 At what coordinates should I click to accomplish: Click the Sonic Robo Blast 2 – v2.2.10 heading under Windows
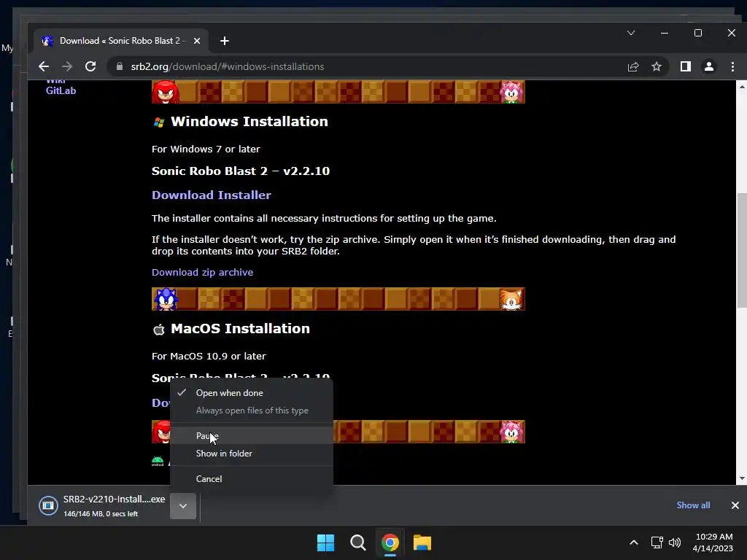coord(241,171)
